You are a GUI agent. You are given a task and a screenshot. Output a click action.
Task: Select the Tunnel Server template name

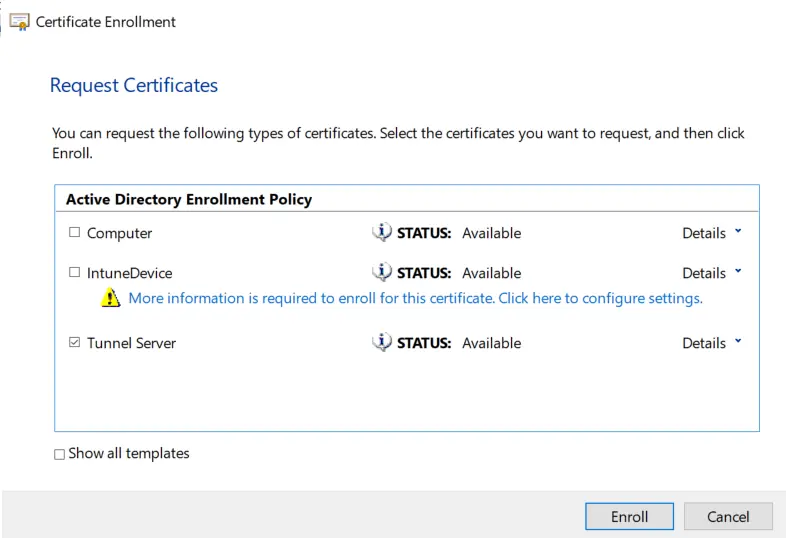click(131, 343)
